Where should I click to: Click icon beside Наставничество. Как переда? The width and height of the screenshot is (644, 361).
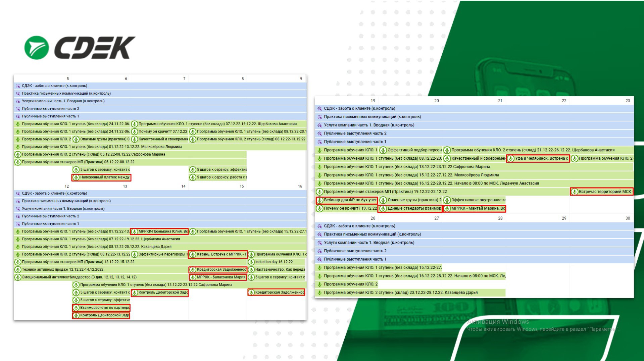coord(251,269)
